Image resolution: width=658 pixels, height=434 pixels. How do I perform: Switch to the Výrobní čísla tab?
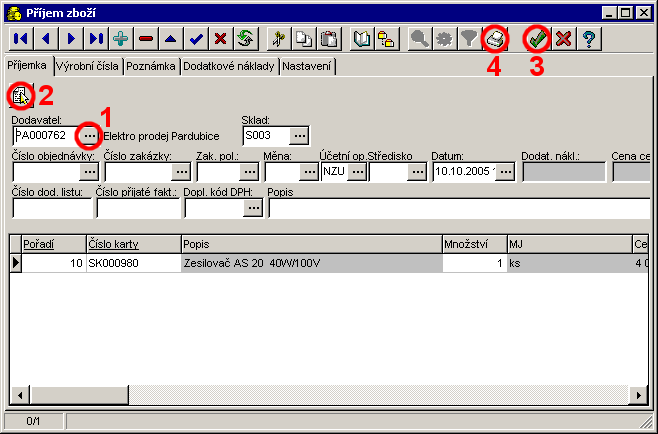click(x=88, y=66)
